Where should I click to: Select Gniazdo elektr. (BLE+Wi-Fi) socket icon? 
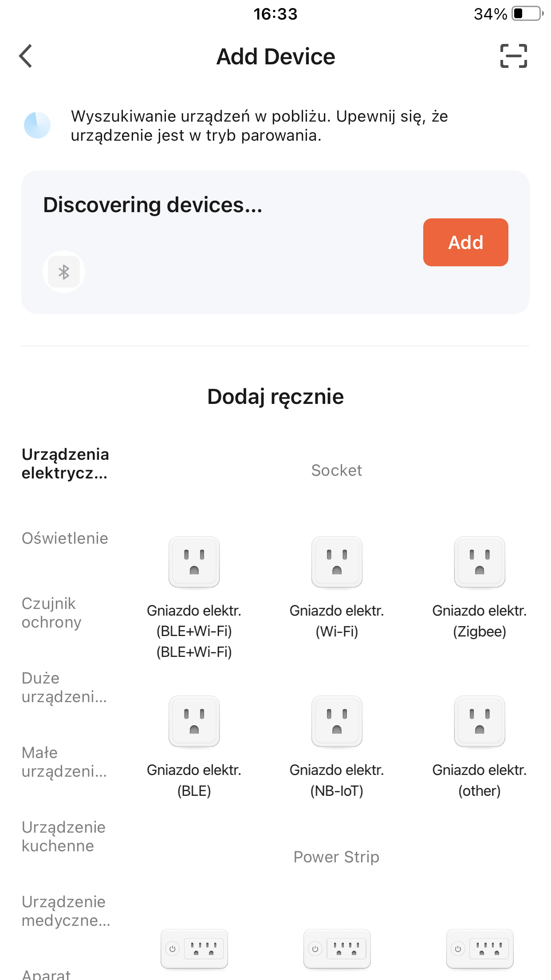[194, 562]
